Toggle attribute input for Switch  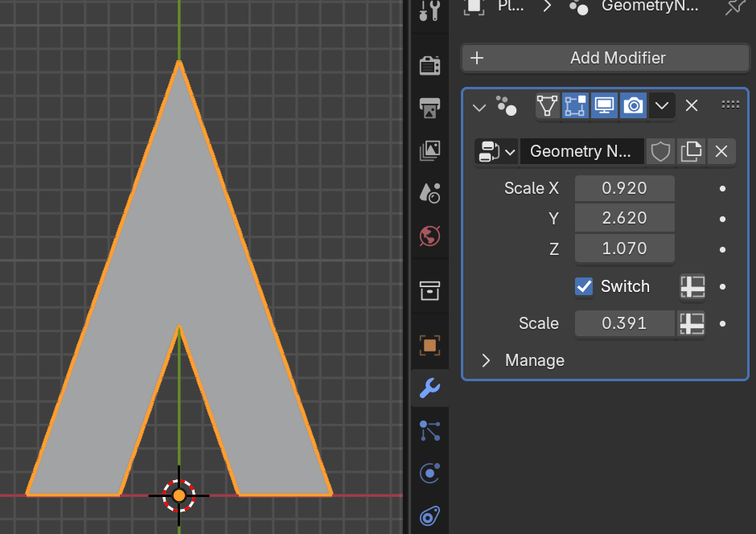point(692,287)
